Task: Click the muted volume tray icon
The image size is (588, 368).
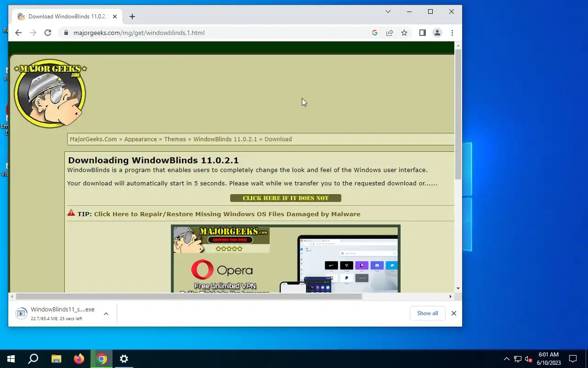Action: coord(529,359)
